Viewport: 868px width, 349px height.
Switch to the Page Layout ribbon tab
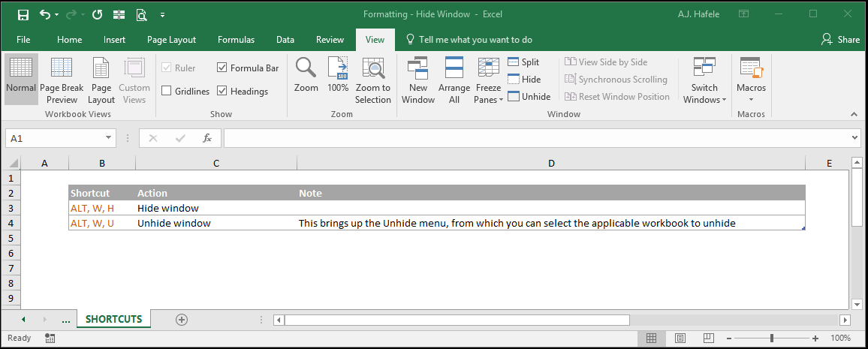(172, 40)
